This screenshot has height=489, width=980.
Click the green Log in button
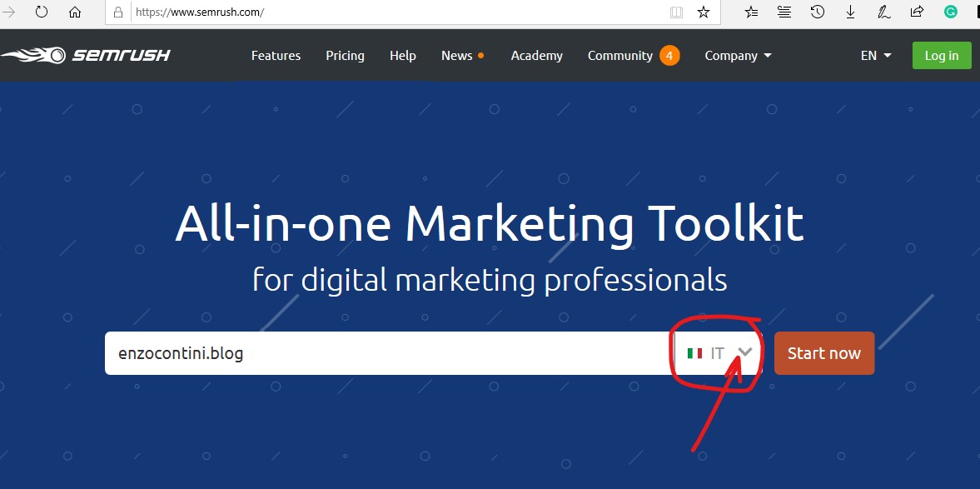point(942,56)
